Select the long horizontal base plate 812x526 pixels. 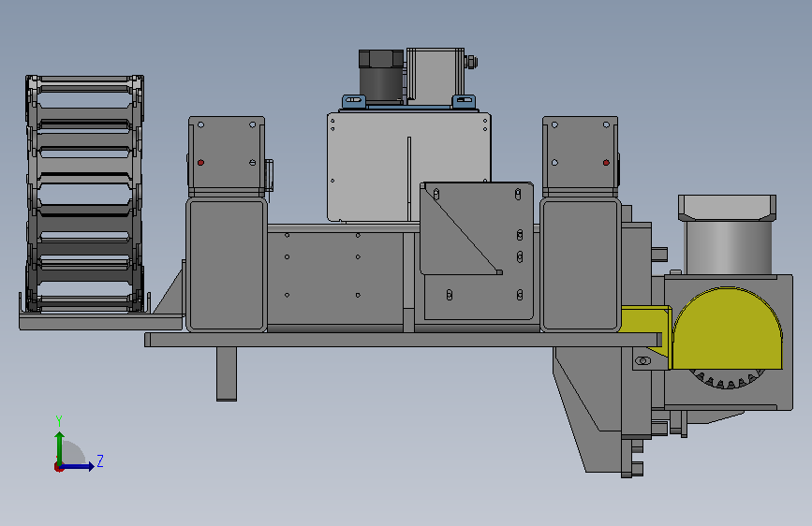[403, 340]
